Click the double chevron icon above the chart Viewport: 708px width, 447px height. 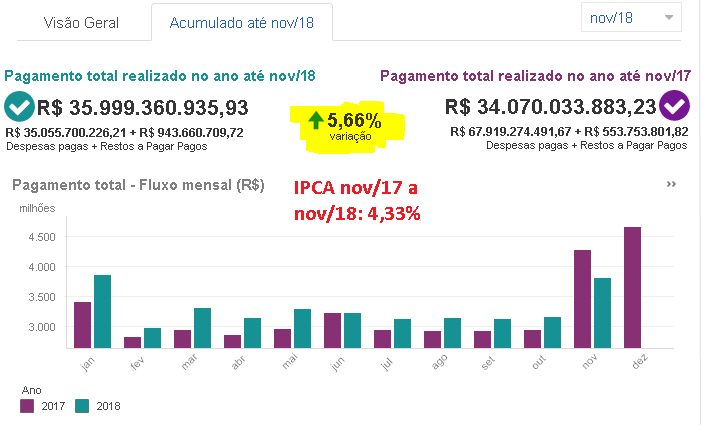[x=671, y=185]
